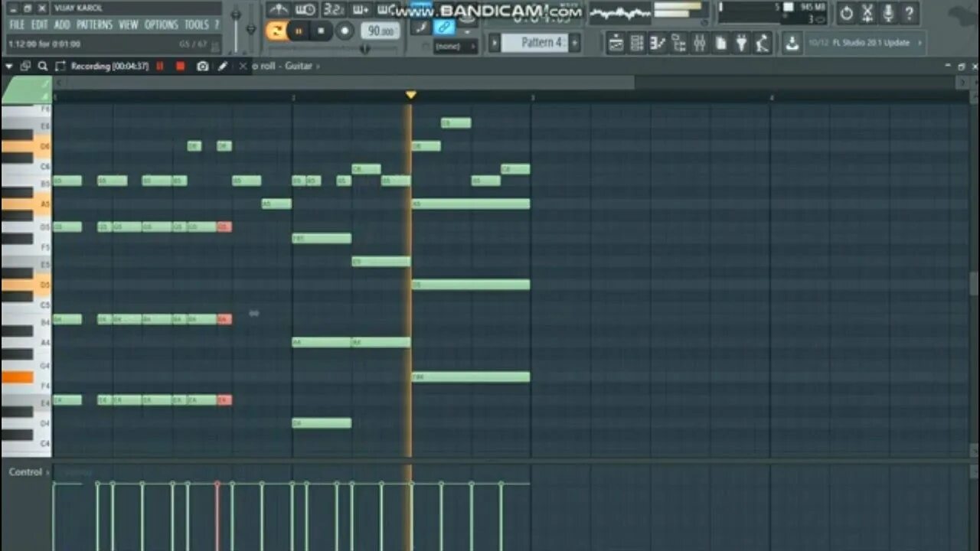This screenshot has height=551, width=980.
Task: Click the transport Stop button
Action: (321, 31)
